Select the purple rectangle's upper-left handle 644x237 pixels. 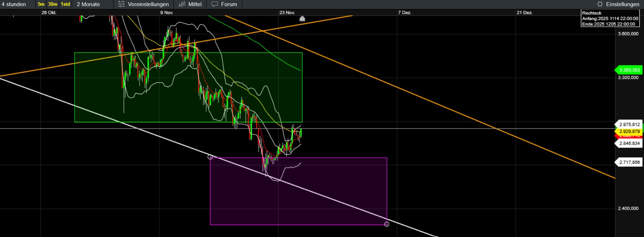point(210,157)
